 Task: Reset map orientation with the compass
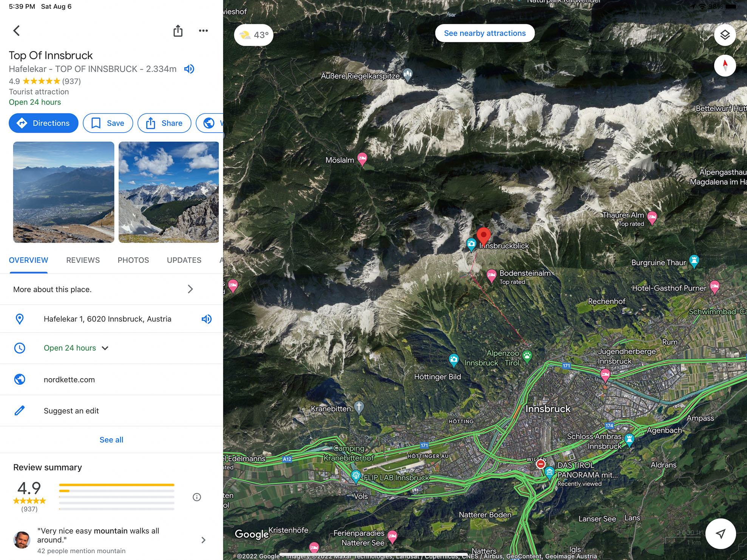[725, 66]
